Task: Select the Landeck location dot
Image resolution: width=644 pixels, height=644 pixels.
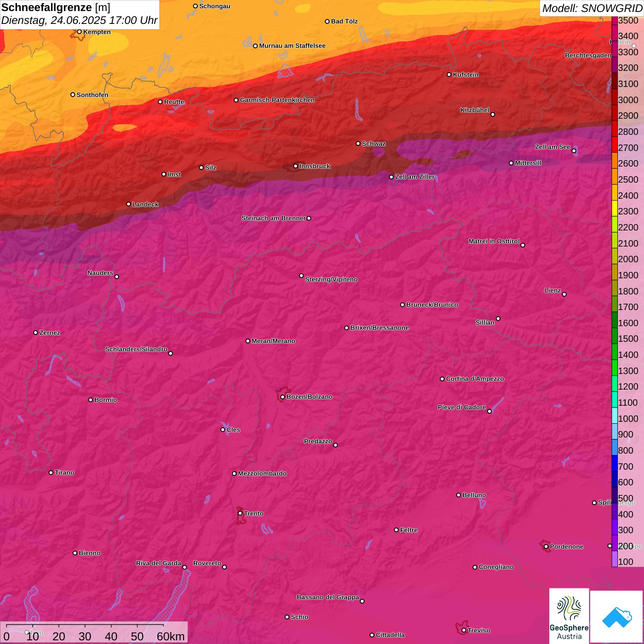Action: 128,204
